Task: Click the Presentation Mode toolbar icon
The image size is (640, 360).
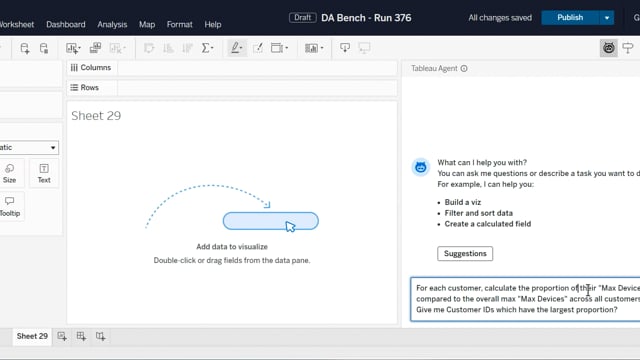Action: pyautogui.click(x=364, y=48)
